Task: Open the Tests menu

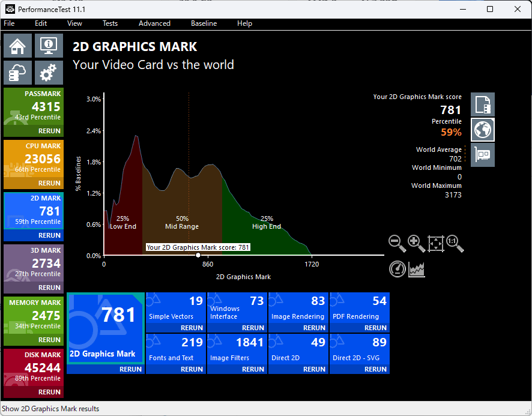Action: point(110,23)
